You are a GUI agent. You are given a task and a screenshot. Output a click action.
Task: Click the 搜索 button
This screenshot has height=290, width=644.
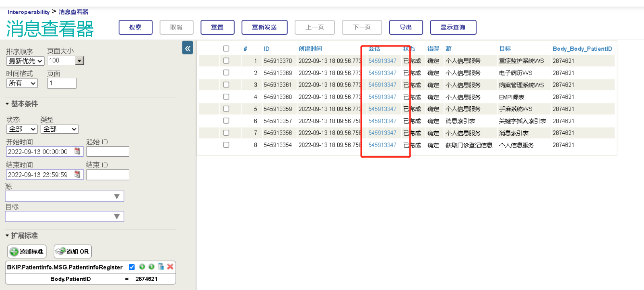[135, 27]
